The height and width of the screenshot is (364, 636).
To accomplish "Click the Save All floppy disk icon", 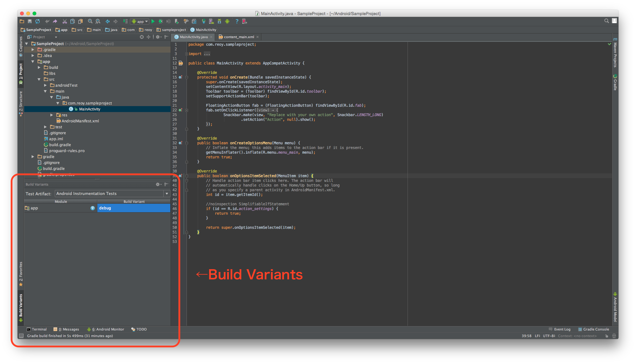I will pyautogui.click(x=30, y=21).
